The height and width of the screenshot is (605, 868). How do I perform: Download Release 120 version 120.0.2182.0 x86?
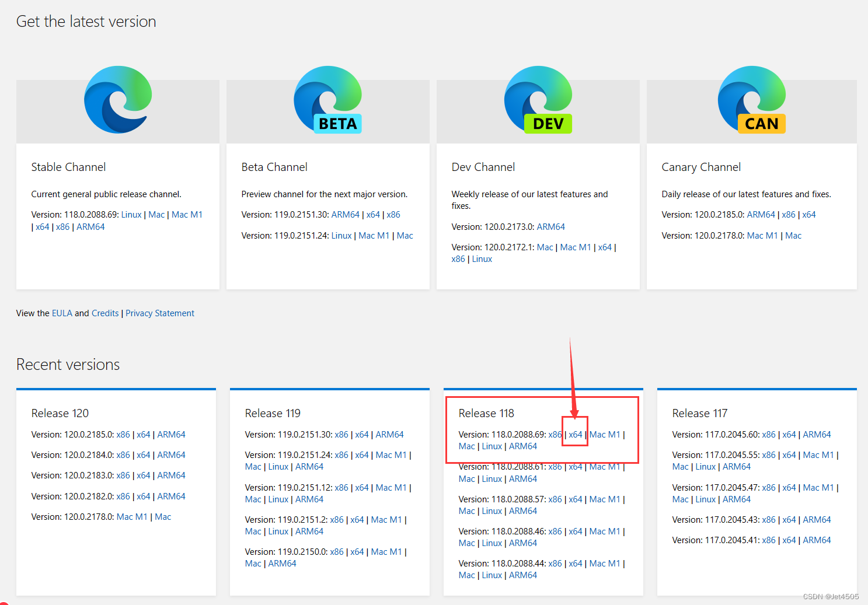[x=123, y=496]
